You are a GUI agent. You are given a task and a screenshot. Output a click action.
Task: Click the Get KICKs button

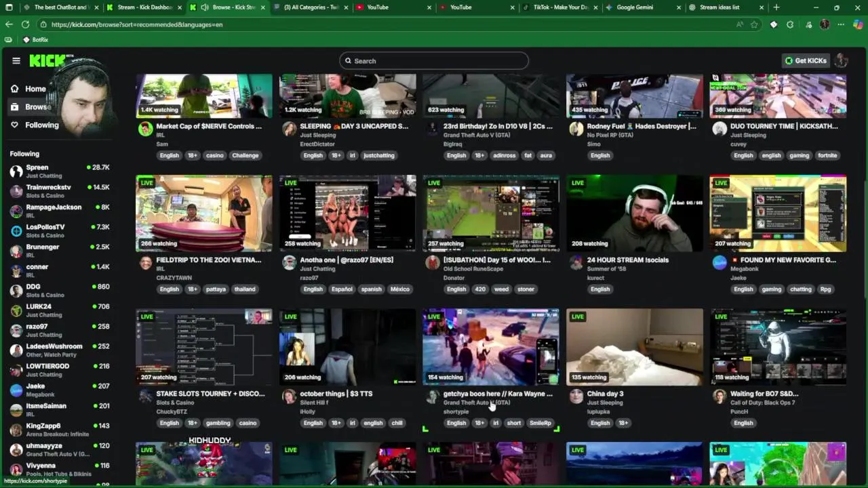806,61
